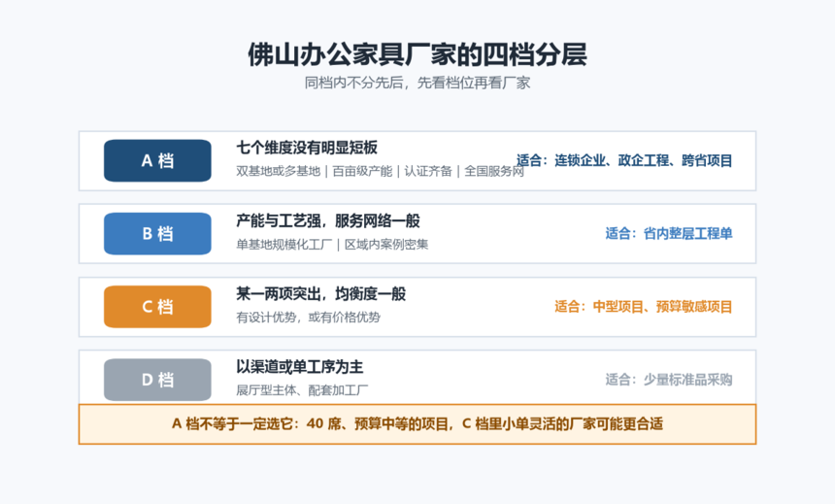Select the dark blue A 档 badge
Screen dimensions: 835x504
[x=157, y=160]
